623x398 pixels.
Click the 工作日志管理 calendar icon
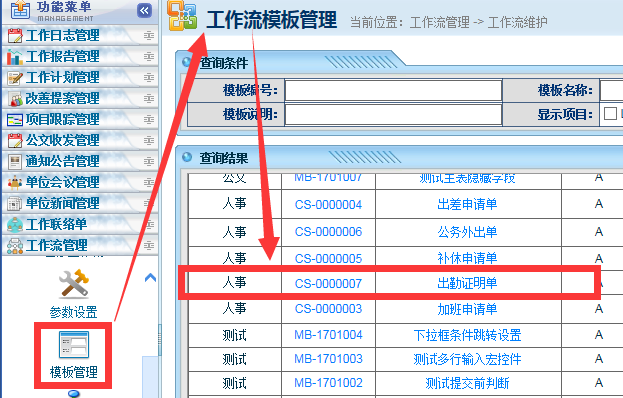point(15,35)
